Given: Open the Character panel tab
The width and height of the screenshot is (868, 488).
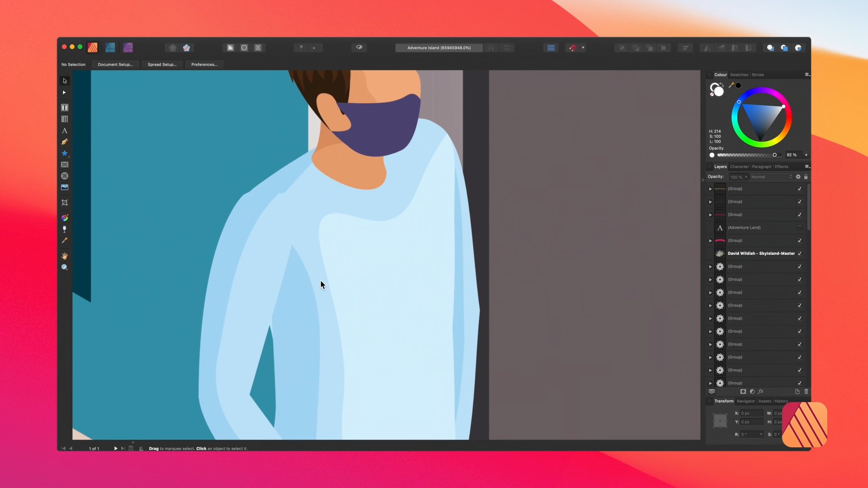Looking at the screenshot, I should (740, 166).
